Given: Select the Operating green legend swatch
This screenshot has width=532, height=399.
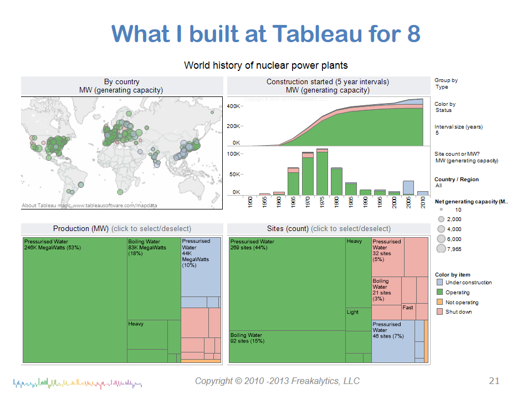Looking at the screenshot, I should point(439,293).
